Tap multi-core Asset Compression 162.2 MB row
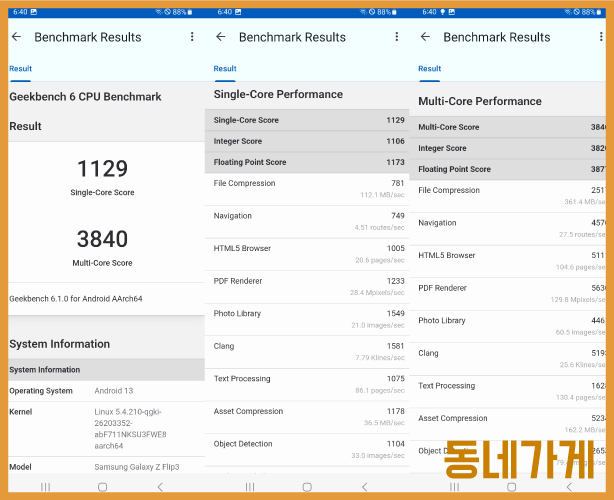Image resolution: width=614 pixels, height=500 pixels. [508, 424]
